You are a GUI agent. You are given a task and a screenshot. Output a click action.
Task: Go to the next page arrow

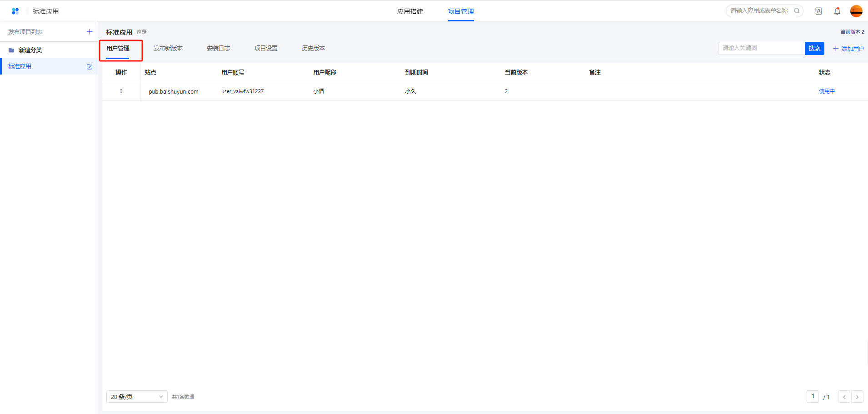[857, 397]
